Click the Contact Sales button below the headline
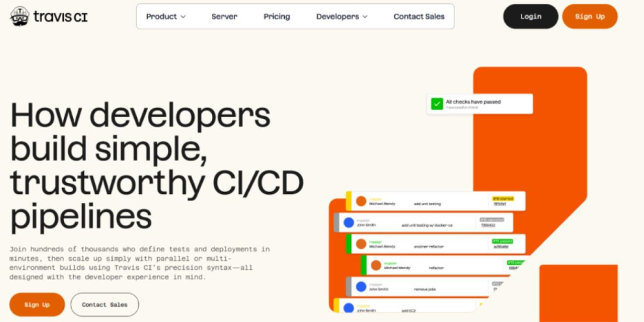This screenshot has height=322, width=644. (105, 304)
